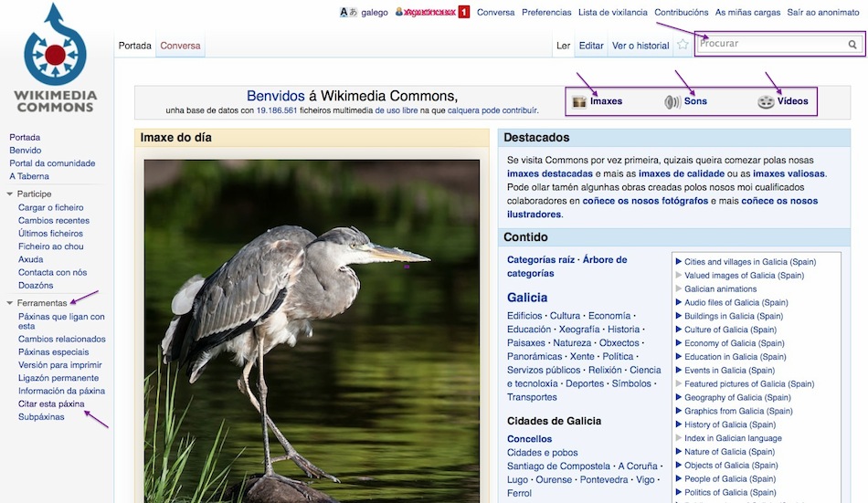Expand Economy of Galicia category arrow
The width and height of the screenshot is (868, 503).
click(x=678, y=342)
